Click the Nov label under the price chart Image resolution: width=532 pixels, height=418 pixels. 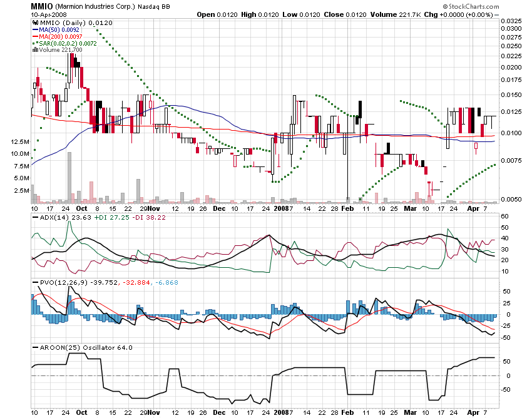[154, 208]
